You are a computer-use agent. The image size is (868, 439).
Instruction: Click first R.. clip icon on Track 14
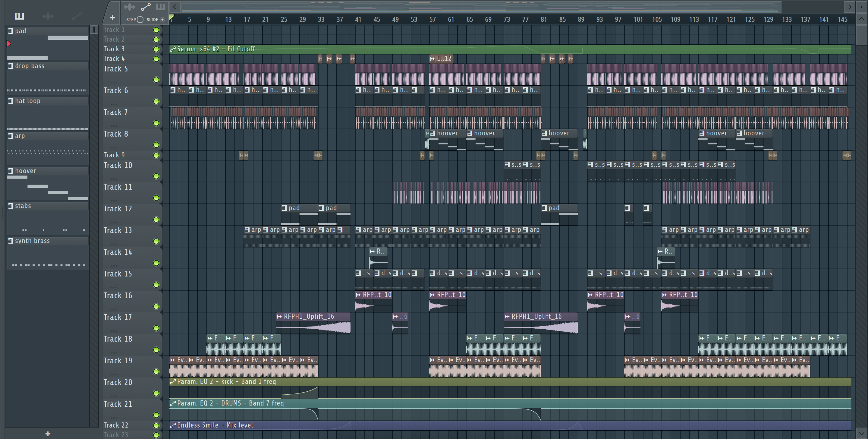[x=372, y=251]
